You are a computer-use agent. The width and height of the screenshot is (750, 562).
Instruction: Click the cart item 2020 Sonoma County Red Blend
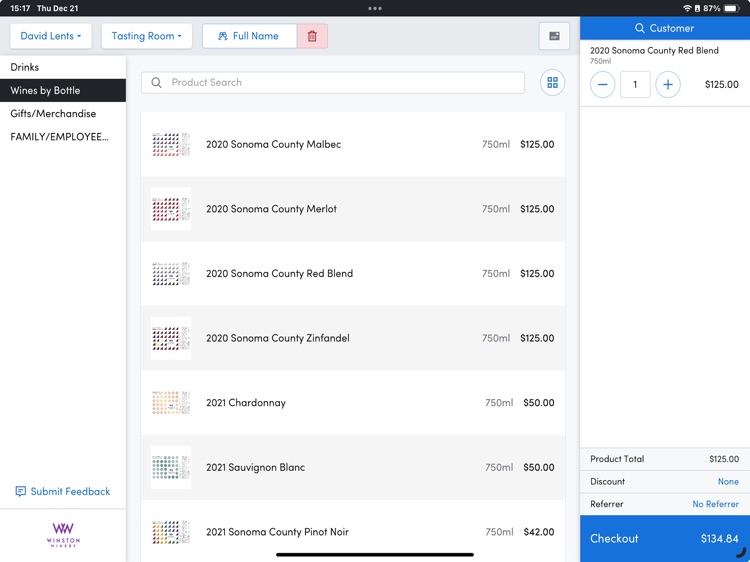coord(654,51)
